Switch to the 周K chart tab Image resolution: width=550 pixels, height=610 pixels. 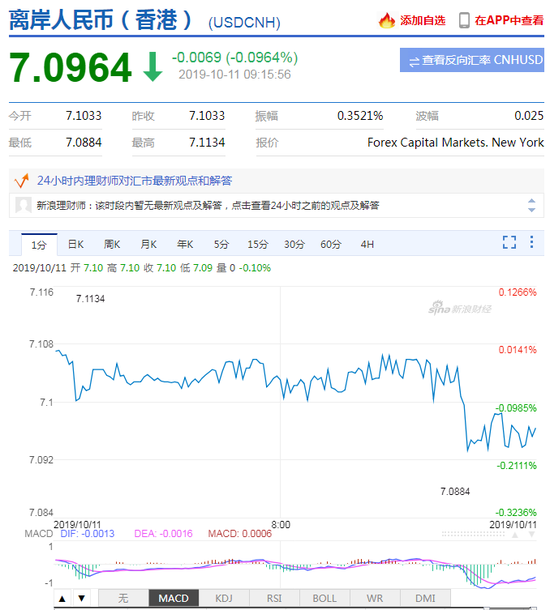(x=112, y=244)
